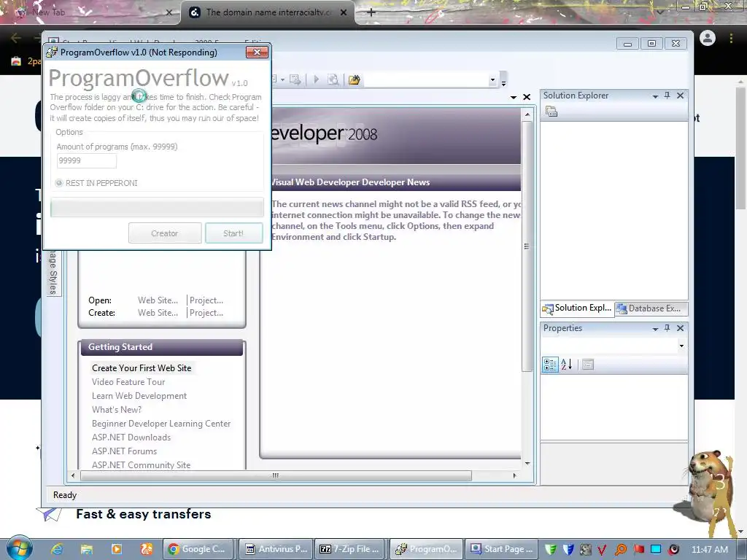The image size is (747, 560).
Task: Click Create Web Site link
Action: 158,313
